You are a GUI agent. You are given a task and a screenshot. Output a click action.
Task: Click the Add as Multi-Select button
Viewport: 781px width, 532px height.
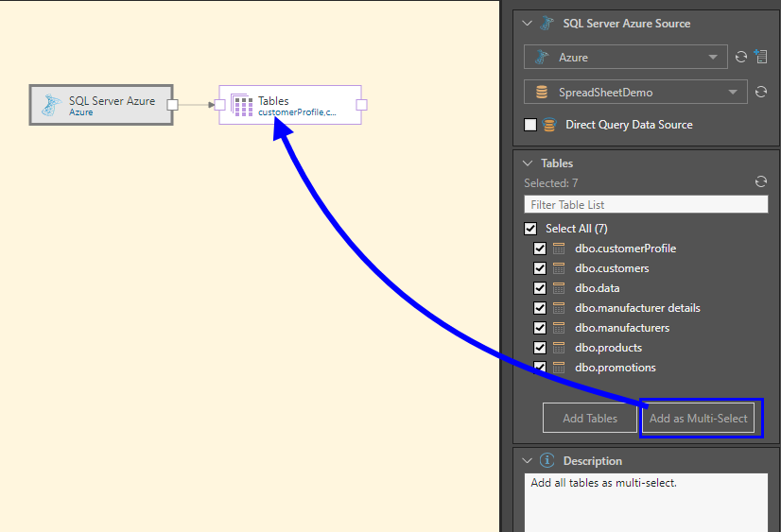click(698, 419)
